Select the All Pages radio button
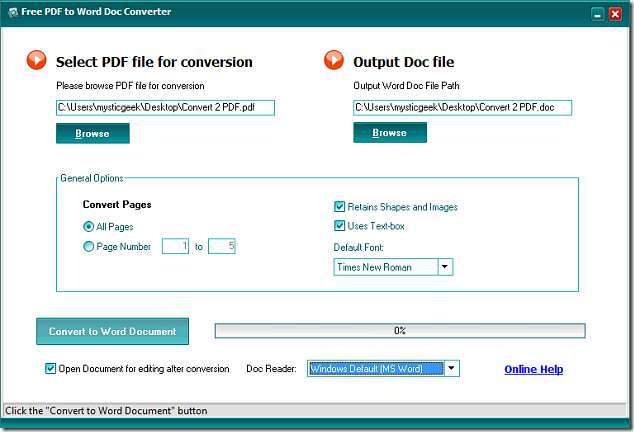The height and width of the screenshot is (432, 634). pyautogui.click(x=89, y=226)
